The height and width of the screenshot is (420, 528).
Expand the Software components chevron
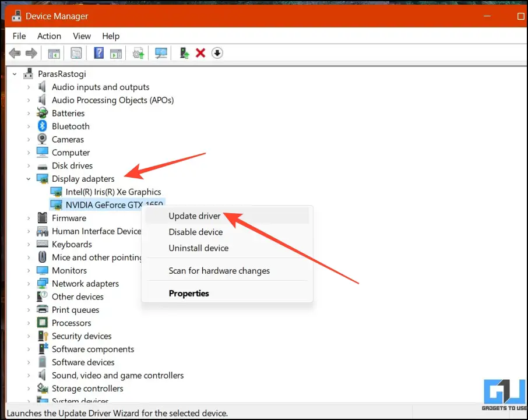tap(29, 349)
